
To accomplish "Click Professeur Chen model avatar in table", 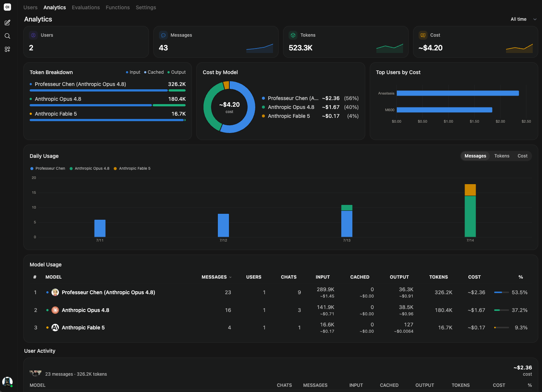I will click(x=55, y=292).
